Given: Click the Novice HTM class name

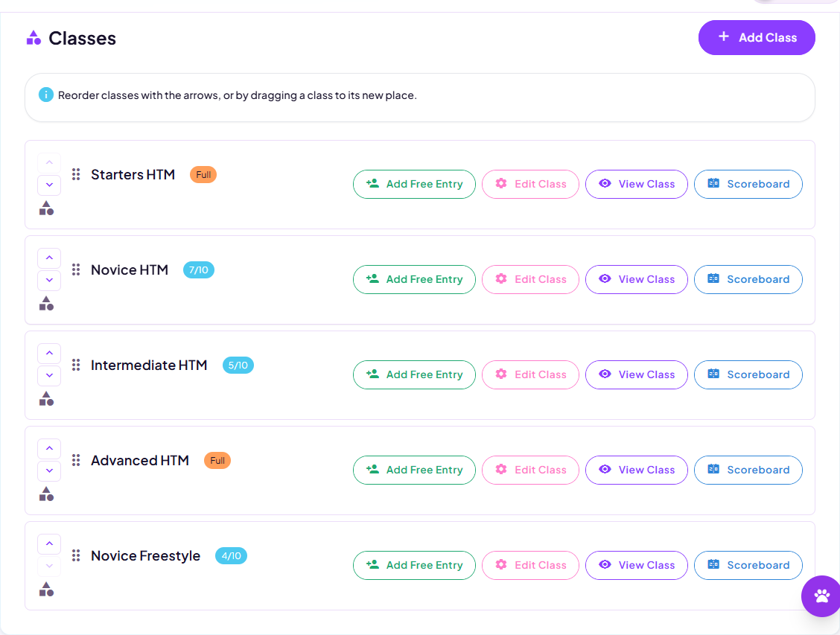Looking at the screenshot, I should pos(130,269).
